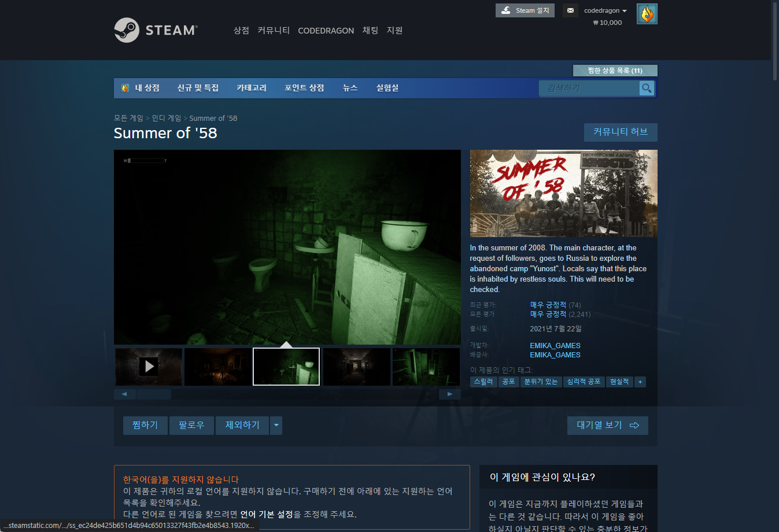Screen dimensions: 779x532
Task: Click the recent reviews 매우 긍정적 (74) link
Action: tap(555, 305)
